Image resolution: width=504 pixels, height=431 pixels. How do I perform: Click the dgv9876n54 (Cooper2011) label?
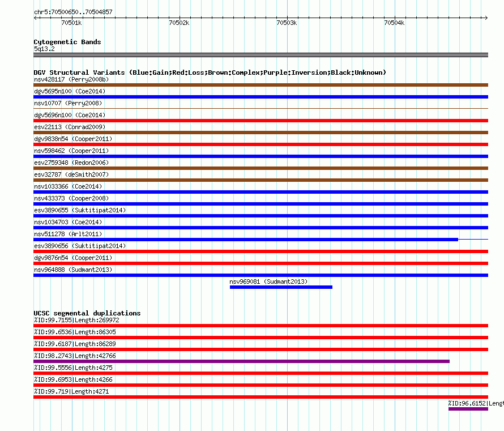[73, 258]
